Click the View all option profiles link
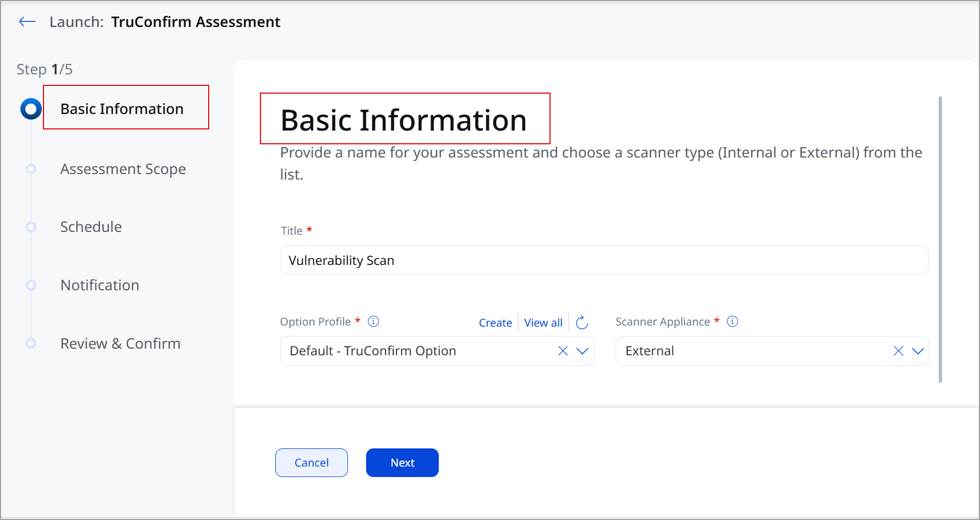Screen dimensions: 980x520 coord(543,323)
